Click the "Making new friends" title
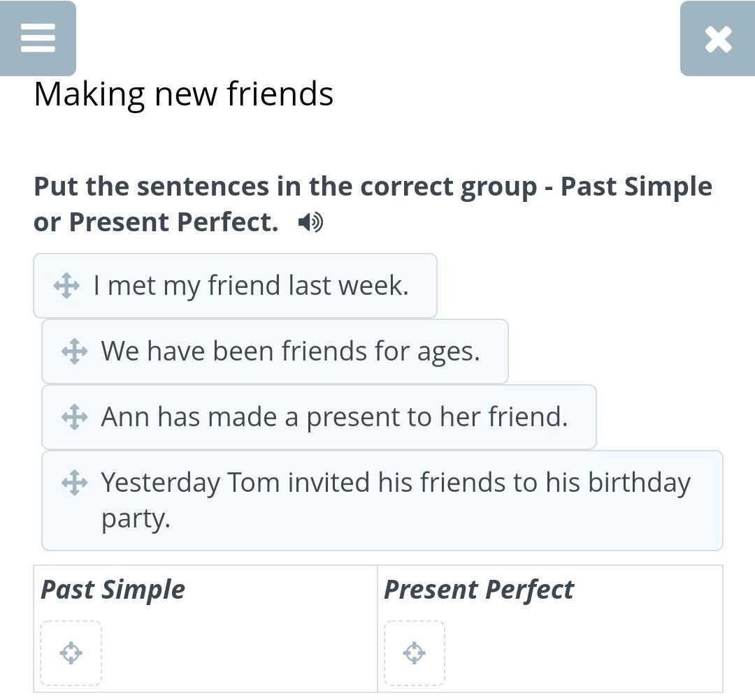The height and width of the screenshot is (700, 755). (183, 94)
